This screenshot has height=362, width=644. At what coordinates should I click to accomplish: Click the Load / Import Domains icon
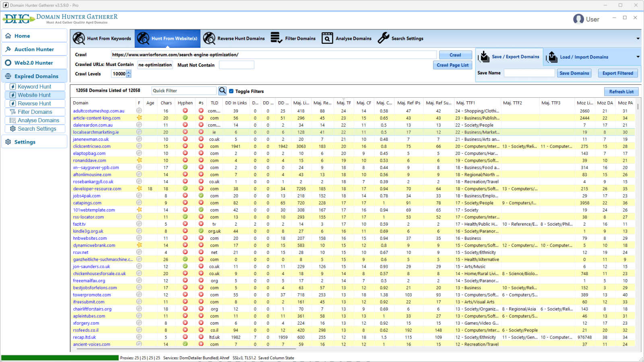pyautogui.click(x=551, y=57)
